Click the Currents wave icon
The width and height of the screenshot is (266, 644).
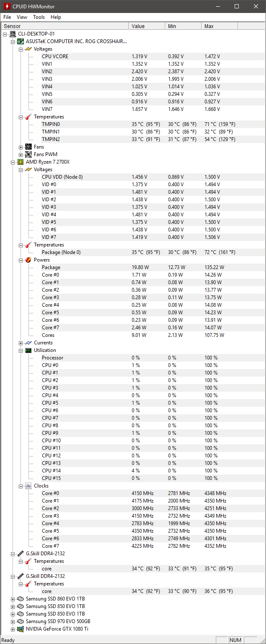pyautogui.click(x=28, y=343)
